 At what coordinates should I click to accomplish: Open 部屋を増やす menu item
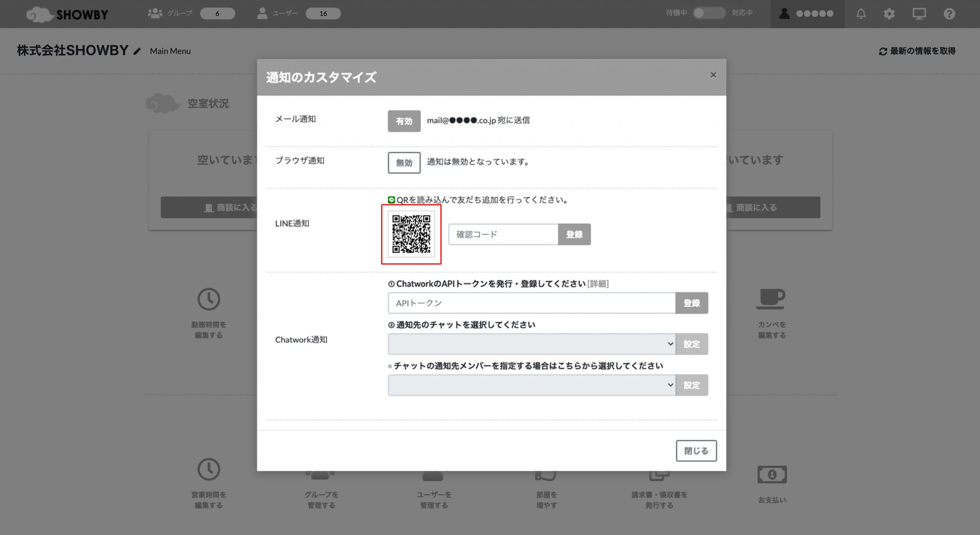[546, 490]
